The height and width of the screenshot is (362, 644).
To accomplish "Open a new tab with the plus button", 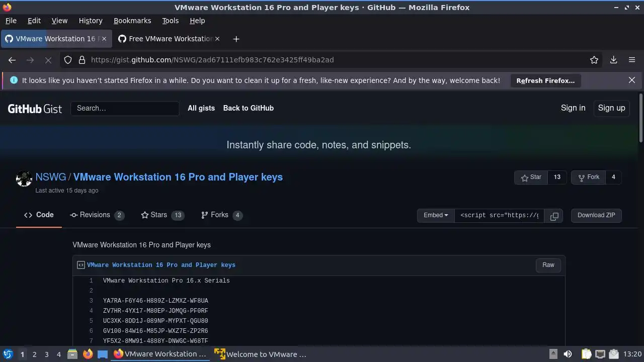I will (236, 39).
